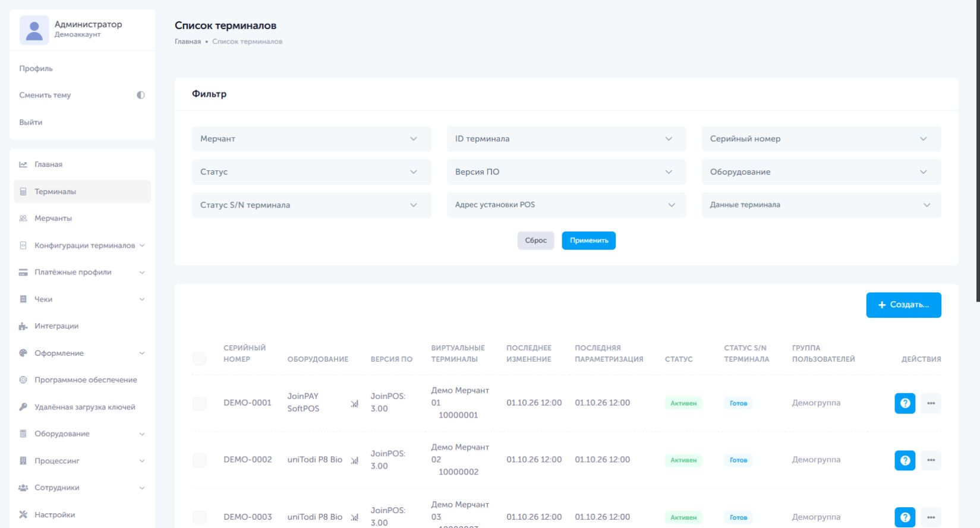Click blue help icon for DEMO-0002
This screenshot has height=528, width=980.
click(905, 460)
